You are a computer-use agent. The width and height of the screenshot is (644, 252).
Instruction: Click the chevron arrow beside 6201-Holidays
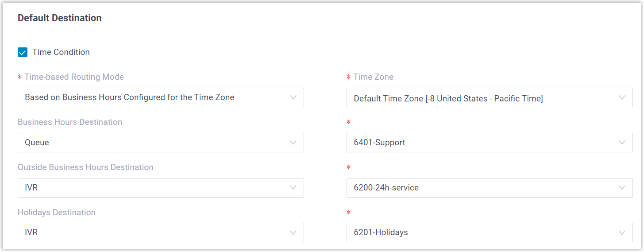click(622, 233)
